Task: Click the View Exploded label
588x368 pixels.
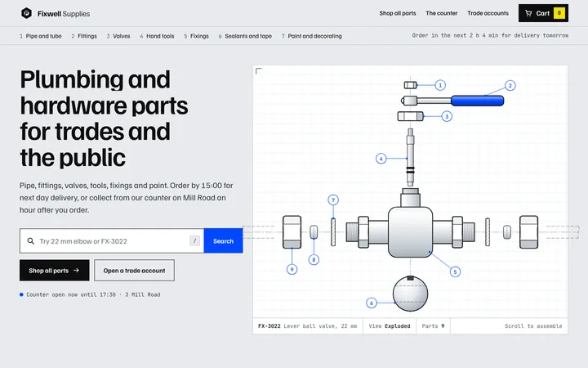Action: (x=390, y=326)
